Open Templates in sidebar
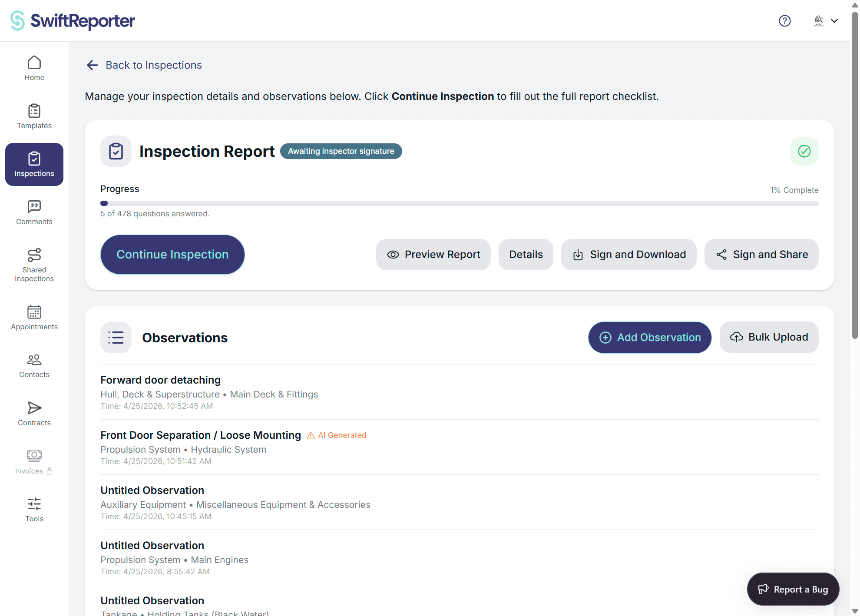This screenshot has width=860, height=616. pos(34,116)
